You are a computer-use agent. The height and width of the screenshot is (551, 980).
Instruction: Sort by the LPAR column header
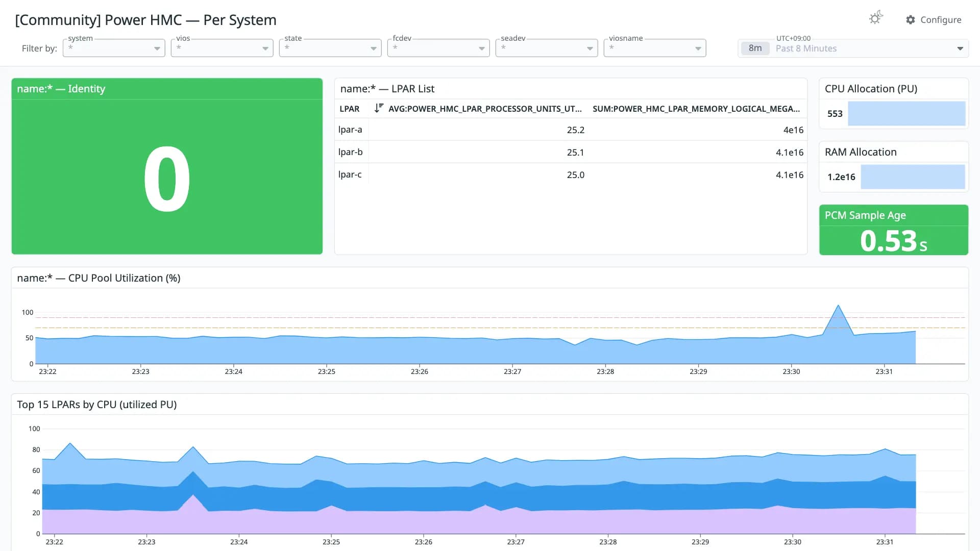350,109
